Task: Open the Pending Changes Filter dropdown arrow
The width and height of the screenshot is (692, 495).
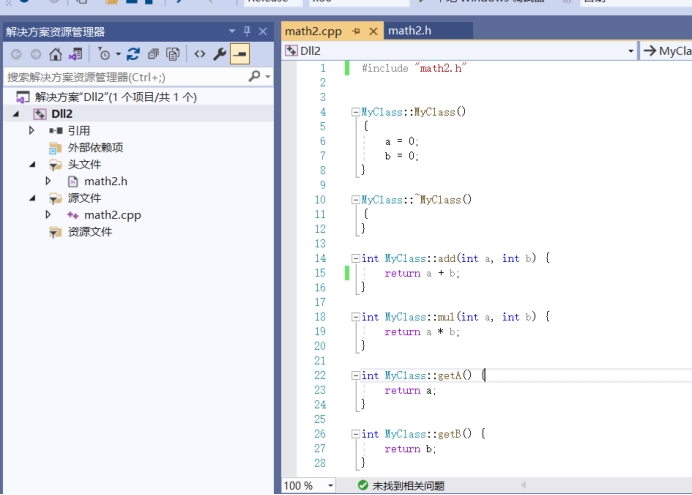Action: [118, 54]
